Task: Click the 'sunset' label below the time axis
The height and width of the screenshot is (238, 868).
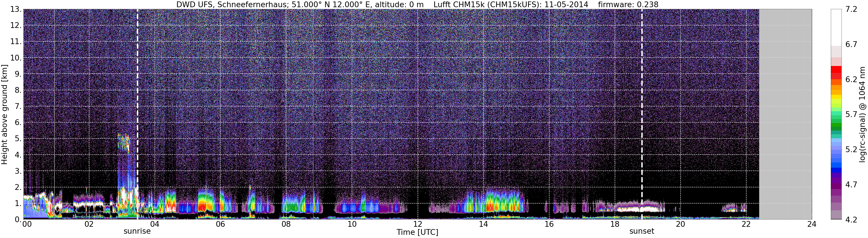Action: [x=642, y=231]
